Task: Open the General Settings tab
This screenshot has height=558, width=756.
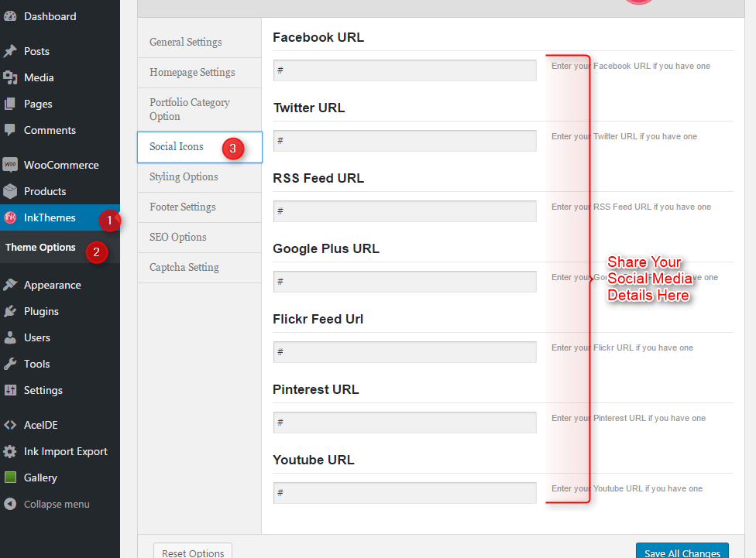Action: click(200, 43)
